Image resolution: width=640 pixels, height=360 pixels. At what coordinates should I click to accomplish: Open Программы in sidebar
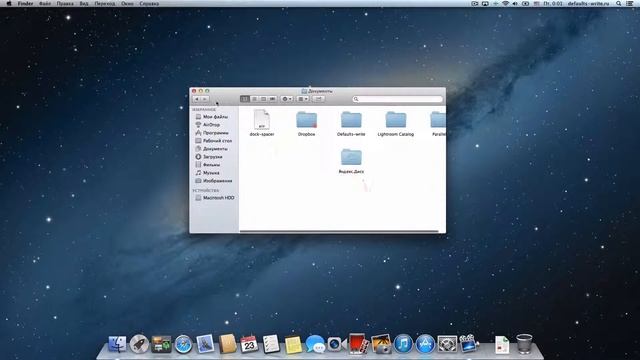[214, 133]
